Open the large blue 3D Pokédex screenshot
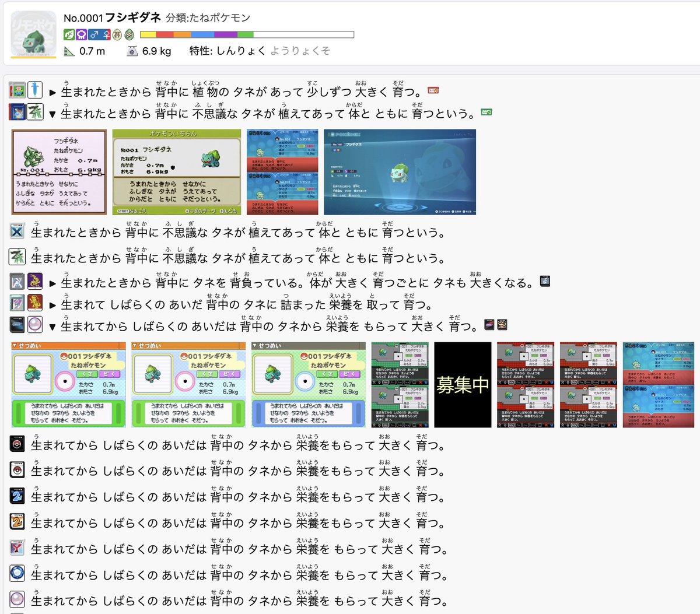 [x=400, y=172]
